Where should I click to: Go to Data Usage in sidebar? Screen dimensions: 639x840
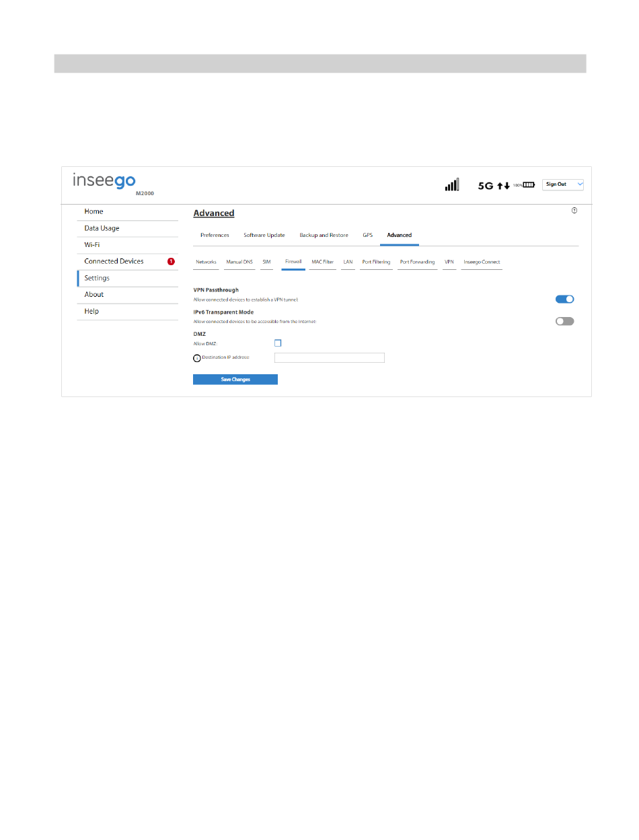pyautogui.click(x=102, y=228)
